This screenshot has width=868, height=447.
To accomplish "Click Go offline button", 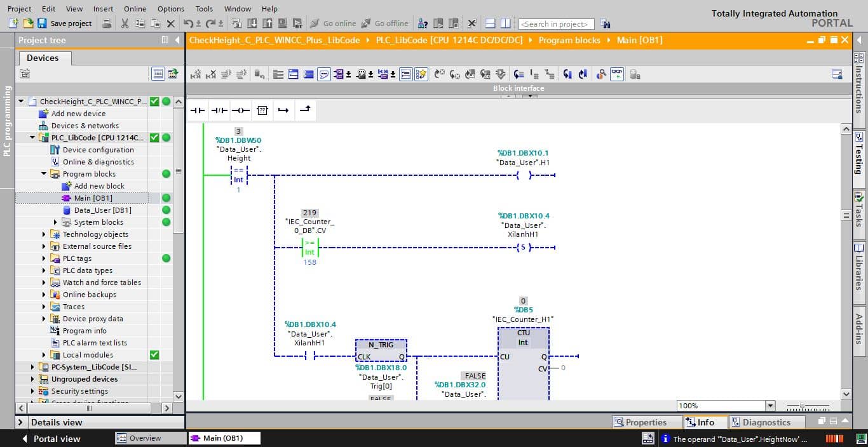I will 384,23.
